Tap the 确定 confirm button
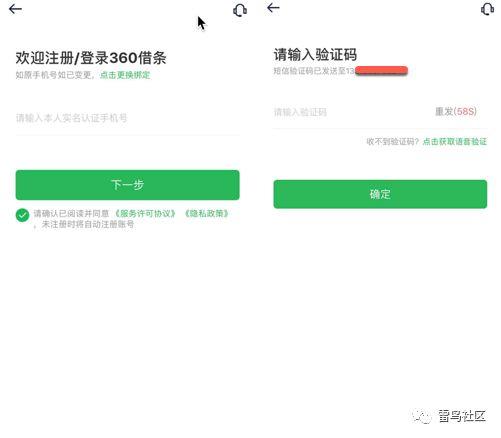Image resolution: width=501 pixels, height=438 pixels. [x=380, y=194]
